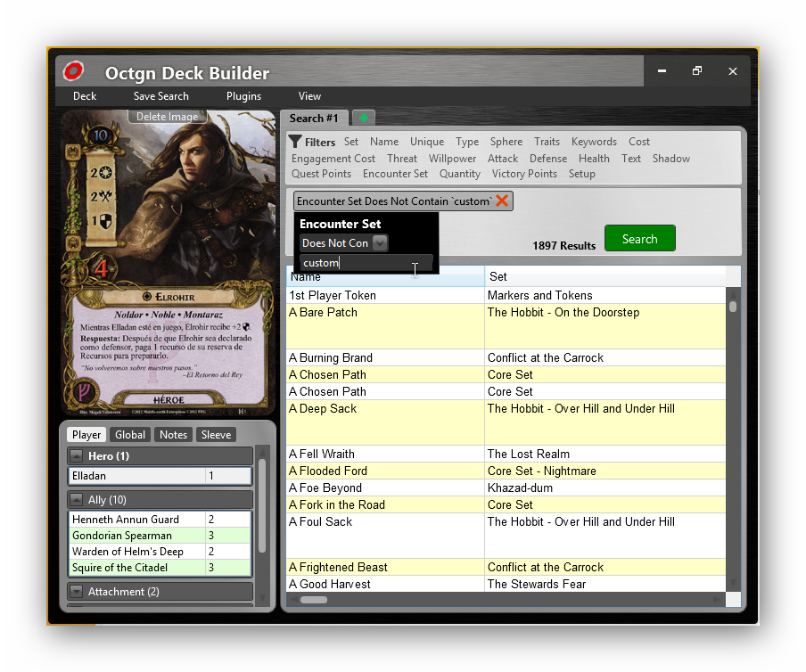Click the red OCTGN logo icon
The height and width of the screenshot is (672, 806).
[73, 71]
